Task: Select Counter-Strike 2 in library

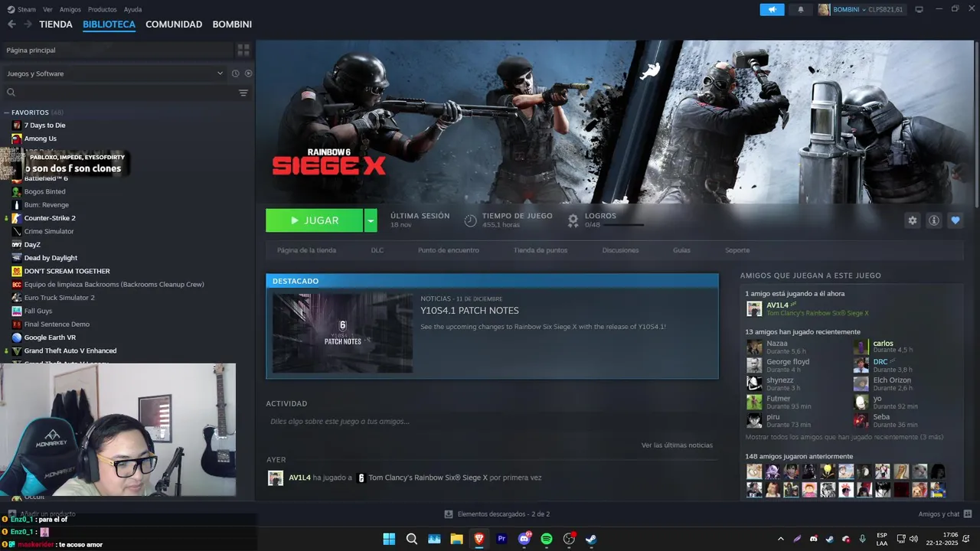Action: click(50, 218)
